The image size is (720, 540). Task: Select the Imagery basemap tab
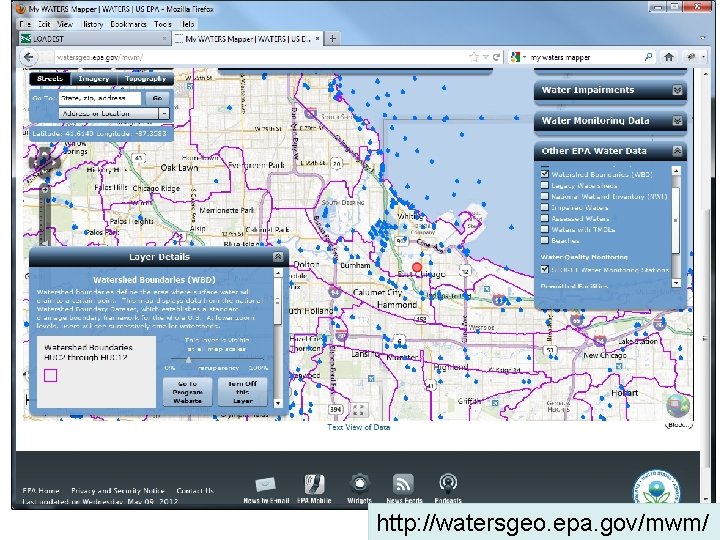tap(94, 79)
